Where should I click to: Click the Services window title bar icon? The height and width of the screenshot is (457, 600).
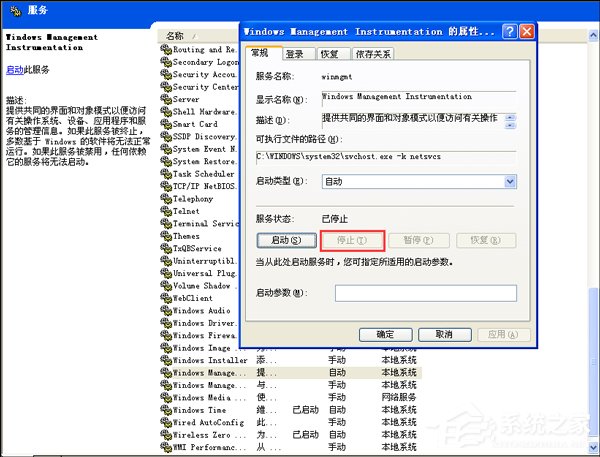click(16, 11)
